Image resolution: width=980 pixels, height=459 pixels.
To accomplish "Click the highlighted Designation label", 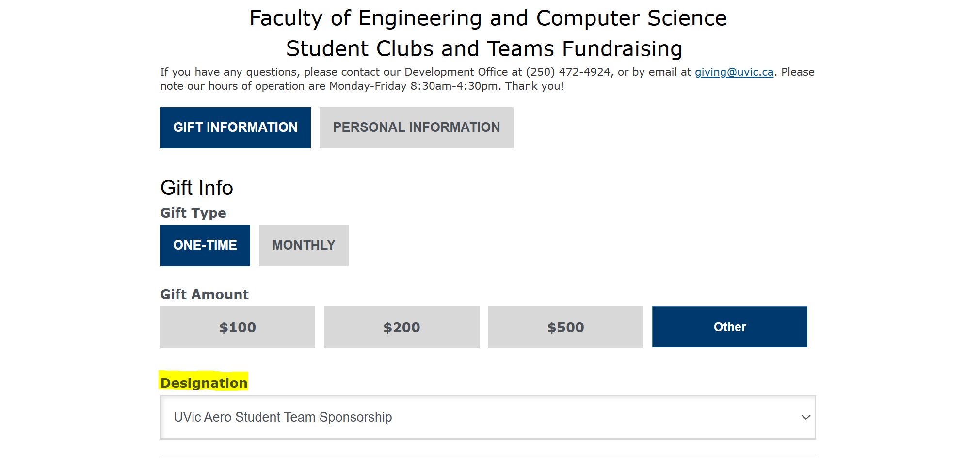I will coord(204,383).
